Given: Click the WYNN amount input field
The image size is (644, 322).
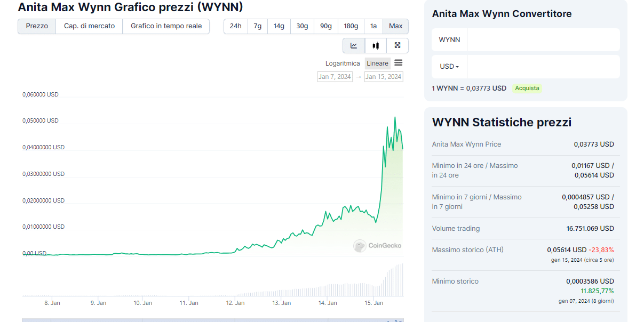Looking at the screenshot, I should coord(543,40).
